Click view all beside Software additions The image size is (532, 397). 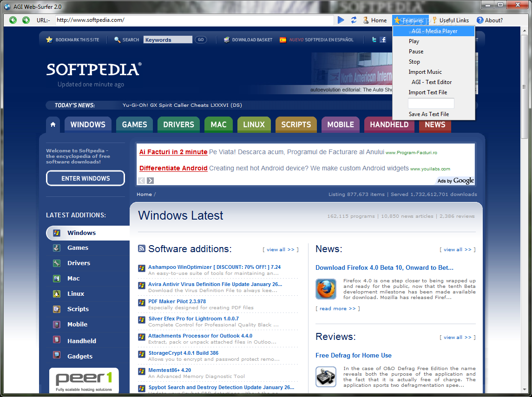pos(281,249)
